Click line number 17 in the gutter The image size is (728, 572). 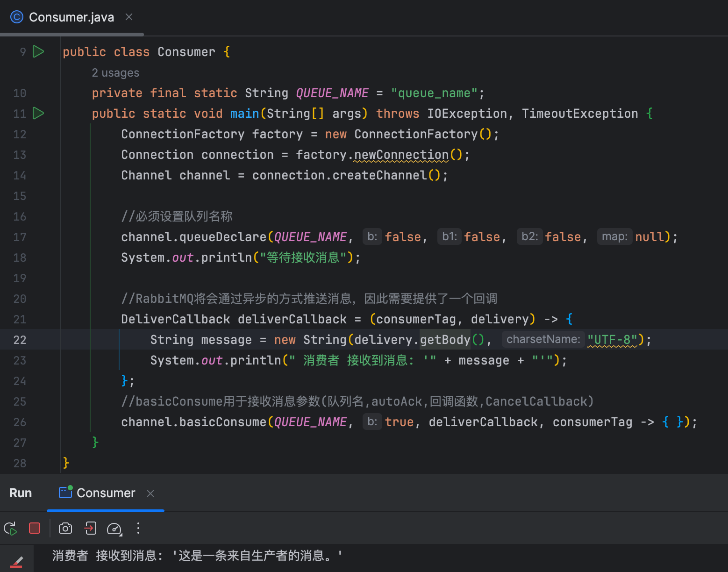tap(20, 237)
